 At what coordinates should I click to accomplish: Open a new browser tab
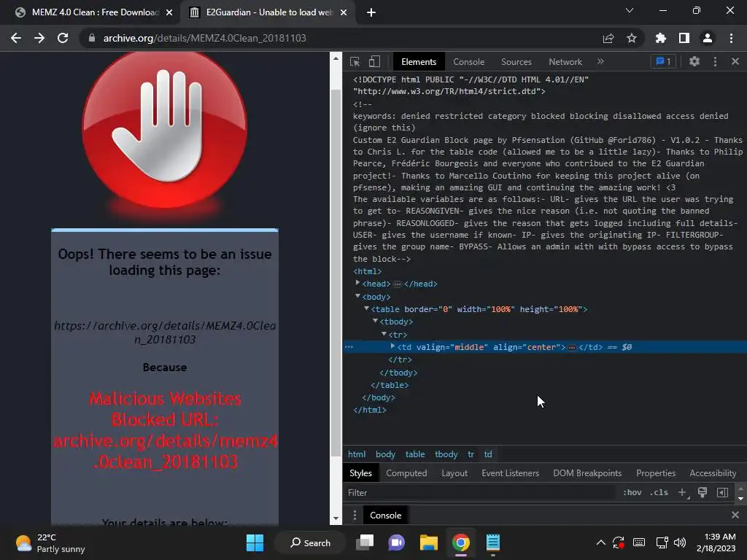click(x=371, y=12)
